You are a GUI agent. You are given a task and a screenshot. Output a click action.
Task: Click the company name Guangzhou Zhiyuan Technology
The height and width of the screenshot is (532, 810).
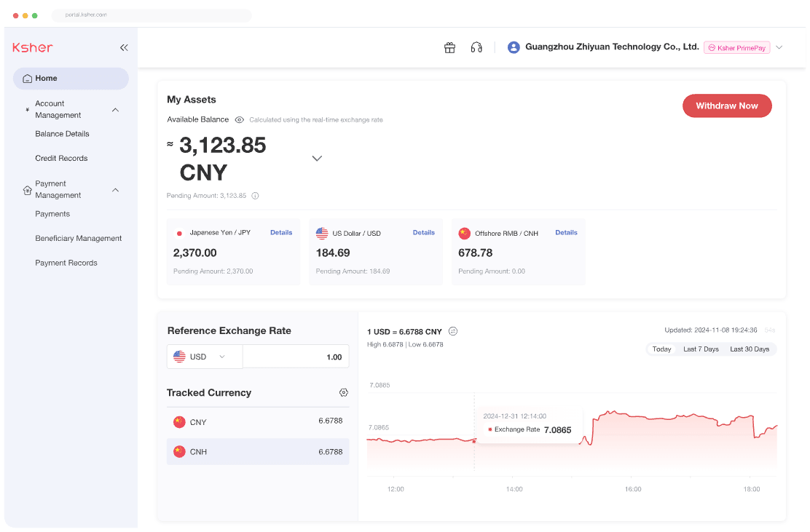pyautogui.click(x=612, y=47)
